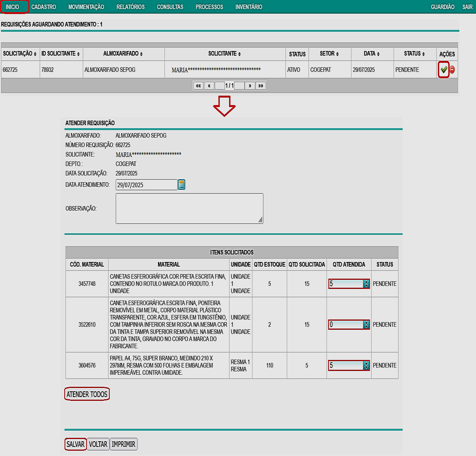
Task: Open the INVENTÁRIO menu
Action: 249,7
